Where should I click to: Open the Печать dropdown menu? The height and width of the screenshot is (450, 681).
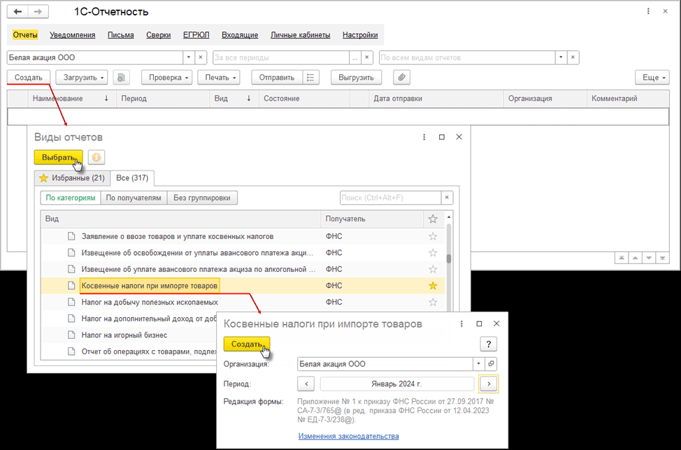click(x=218, y=77)
